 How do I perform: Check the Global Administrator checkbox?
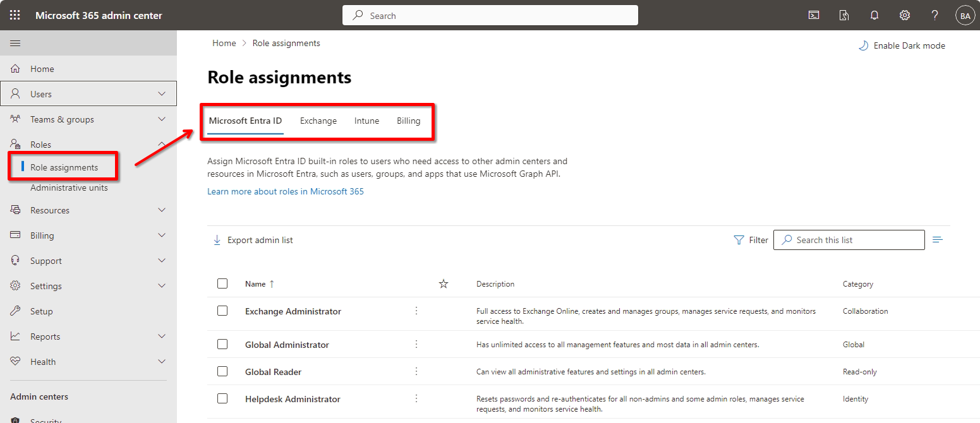[222, 344]
